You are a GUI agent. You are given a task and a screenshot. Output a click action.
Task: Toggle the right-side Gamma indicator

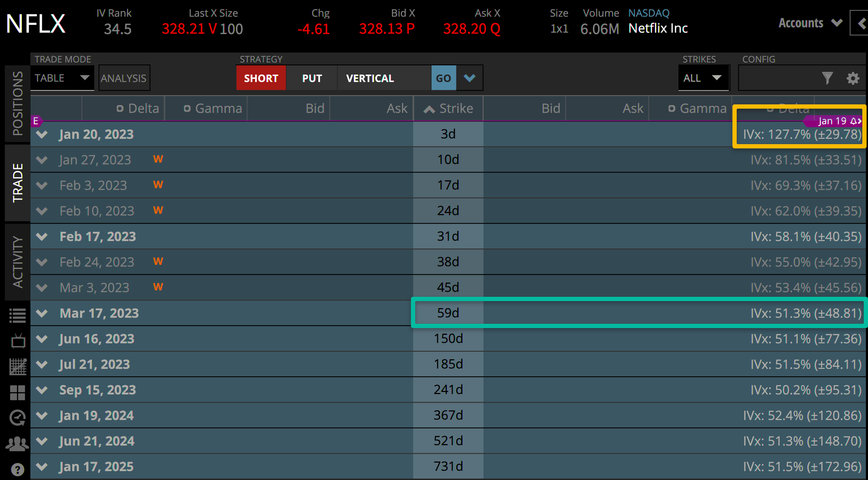(672, 108)
